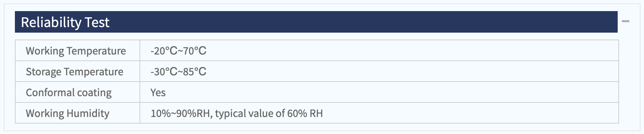Select the Reliability Test heading text
The image size is (644, 134).
coord(65,23)
